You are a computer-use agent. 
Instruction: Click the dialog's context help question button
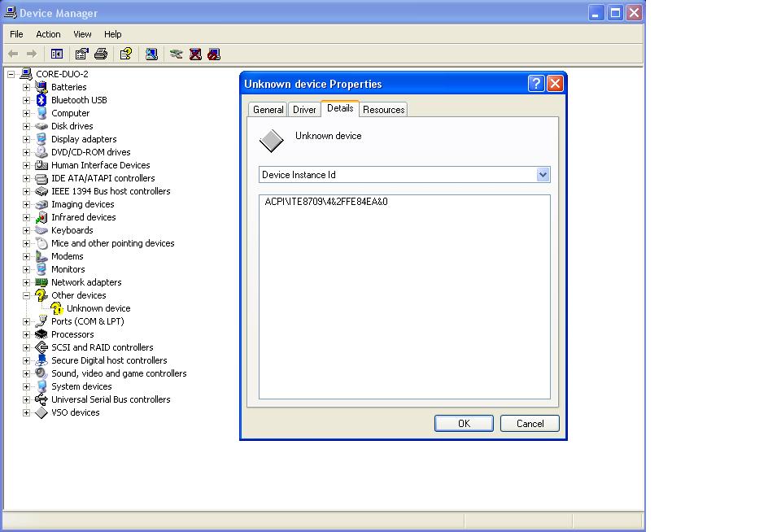point(536,83)
